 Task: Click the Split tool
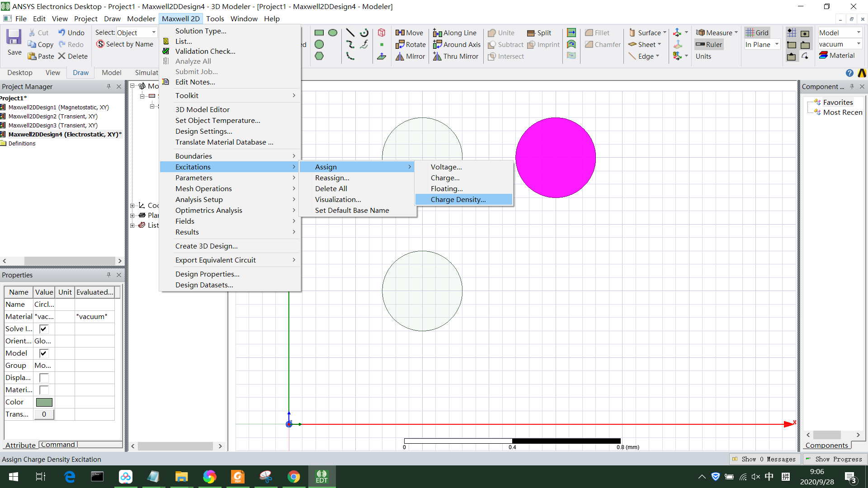click(539, 33)
